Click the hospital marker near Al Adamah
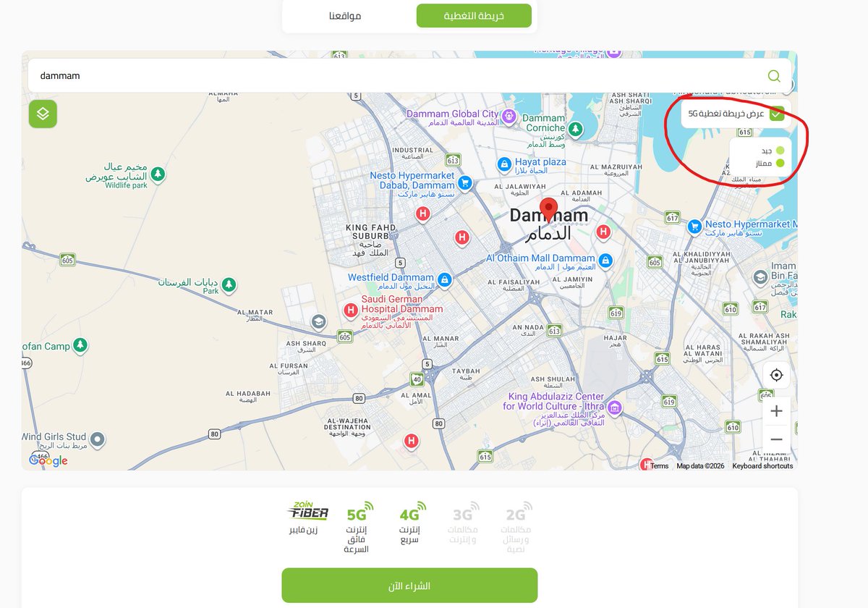868x608 pixels. [x=603, y=232]
